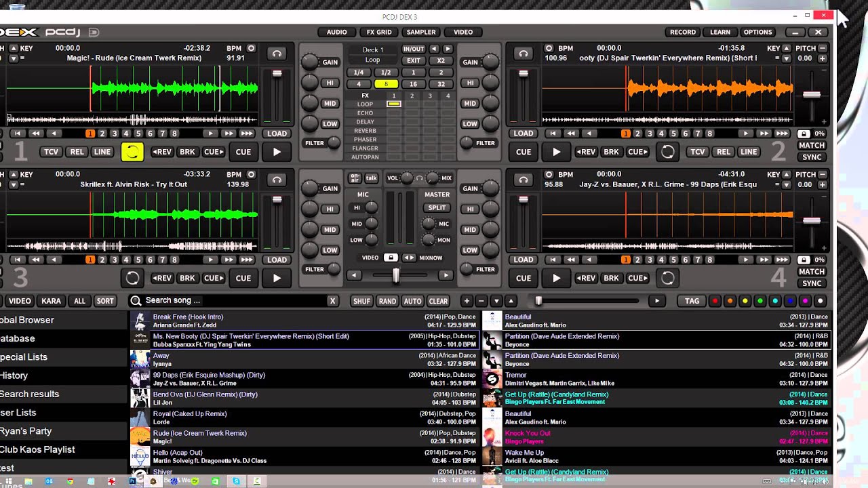Toggle the on-air mic button

click(x=355, y=178)
